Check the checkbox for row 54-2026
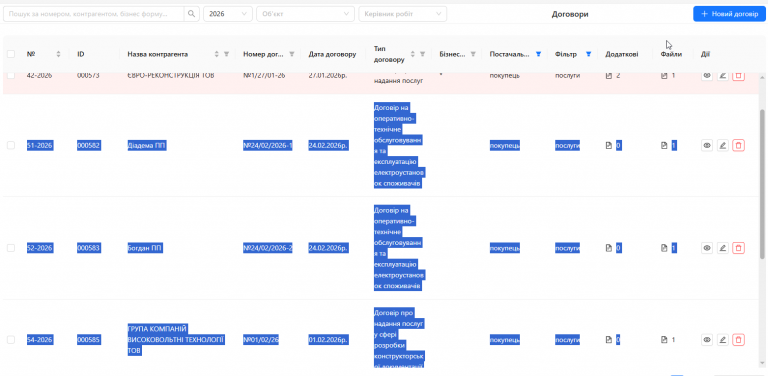This screenshot has width=768, height=376. point(11,339)
